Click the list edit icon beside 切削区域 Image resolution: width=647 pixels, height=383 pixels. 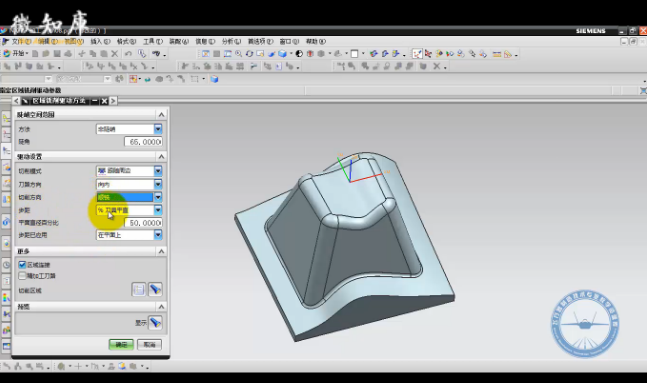(x=139, y=289)
